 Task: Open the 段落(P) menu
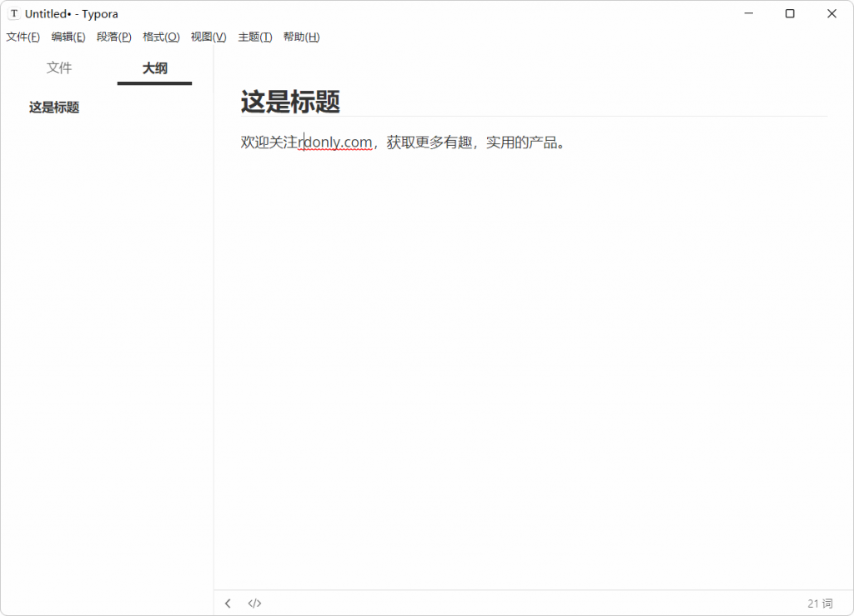pos(113,37)
